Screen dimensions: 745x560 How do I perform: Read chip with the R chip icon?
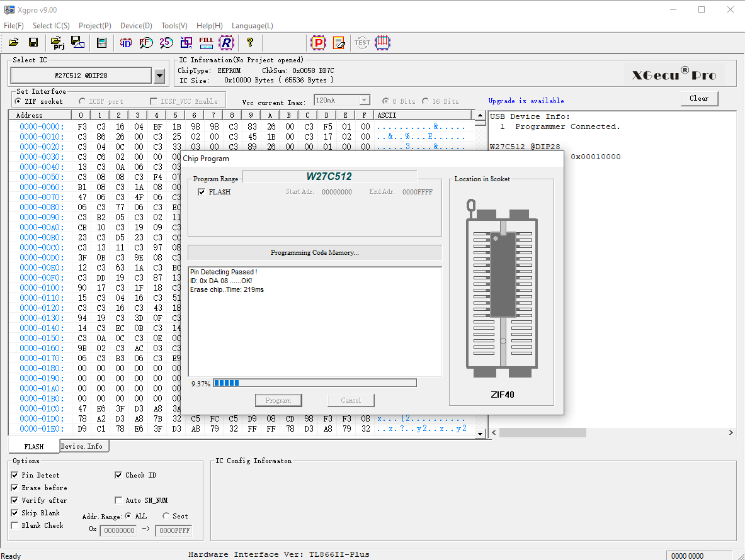227,43
